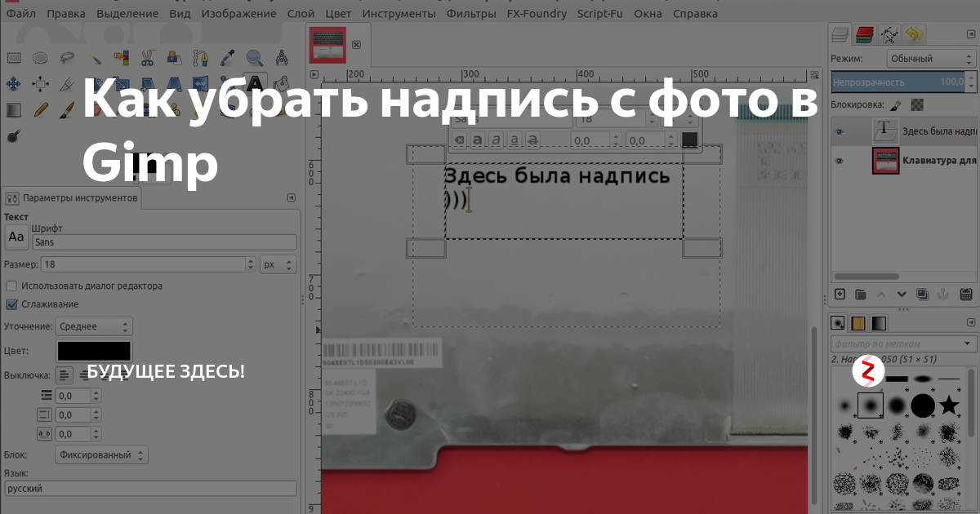Open the Channels dock tab

tap(865, 34)
